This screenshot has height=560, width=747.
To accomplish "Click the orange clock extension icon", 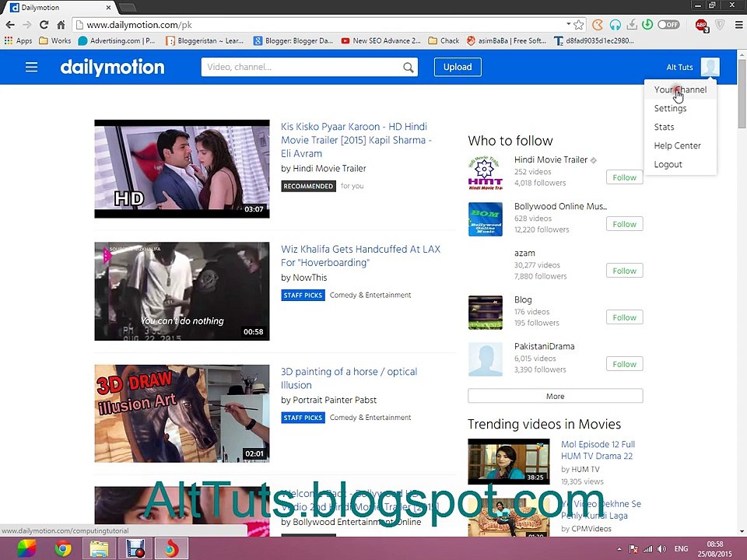I will click(x=598, y=25).
